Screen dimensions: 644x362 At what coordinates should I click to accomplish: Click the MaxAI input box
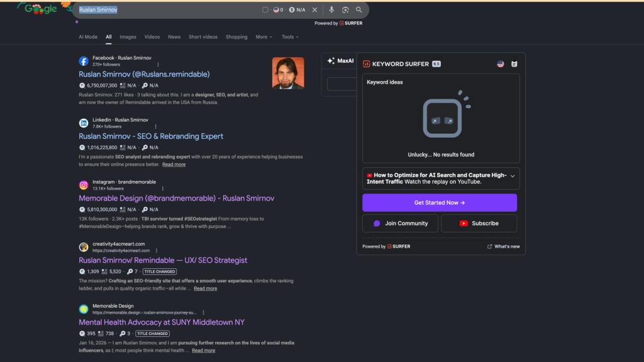click(341, 84)
